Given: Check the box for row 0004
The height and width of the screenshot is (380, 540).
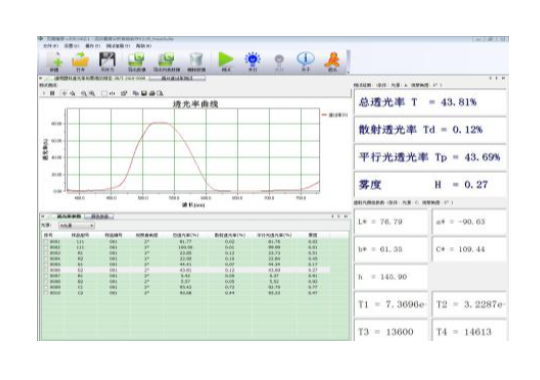Looking at the screenshot, I should click(x=46, y=258).
